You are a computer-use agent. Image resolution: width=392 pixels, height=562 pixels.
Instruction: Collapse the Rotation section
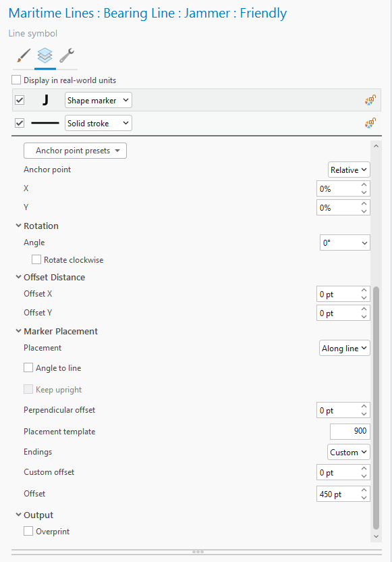pos(18,226)
